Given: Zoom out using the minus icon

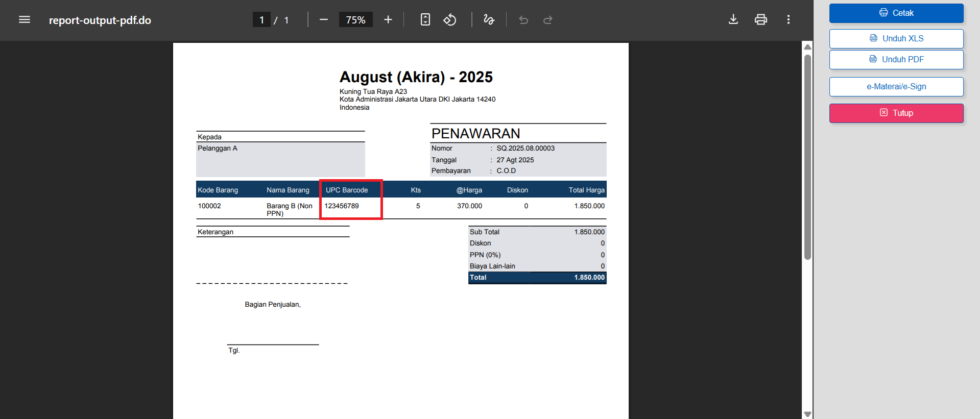Looking at the screenshot, I should (x=324, y=20).
